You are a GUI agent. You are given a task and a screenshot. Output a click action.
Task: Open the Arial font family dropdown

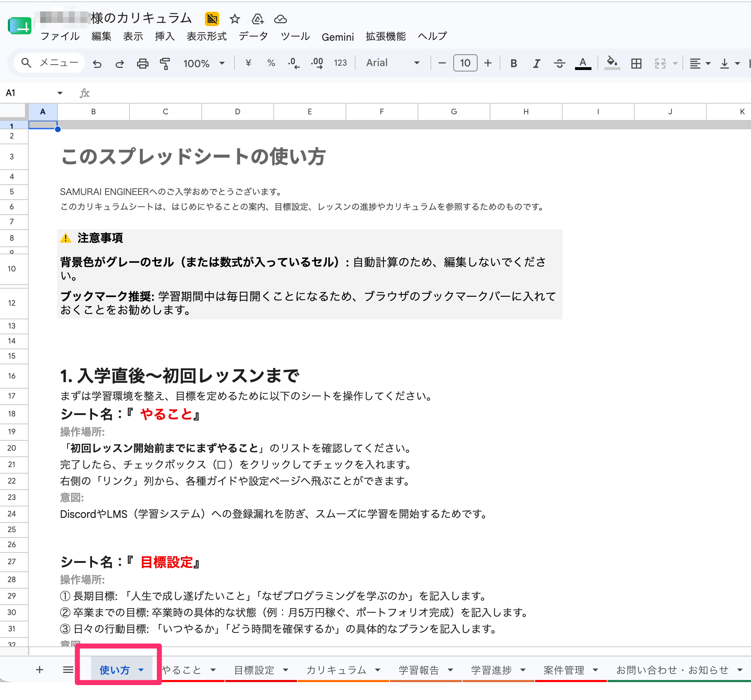[x=393, y=63]
